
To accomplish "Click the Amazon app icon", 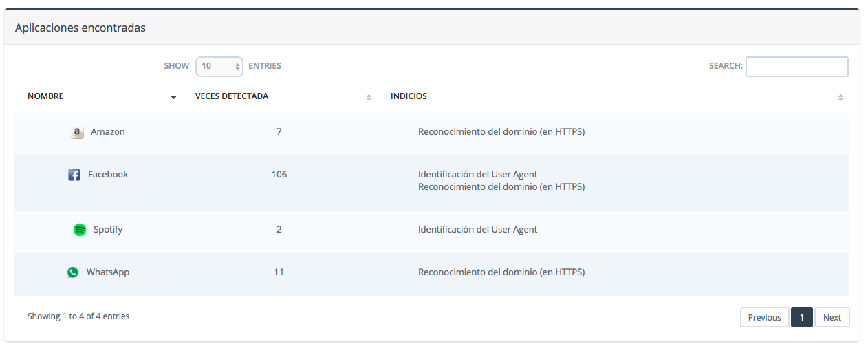I will click(x=78, y=132).
